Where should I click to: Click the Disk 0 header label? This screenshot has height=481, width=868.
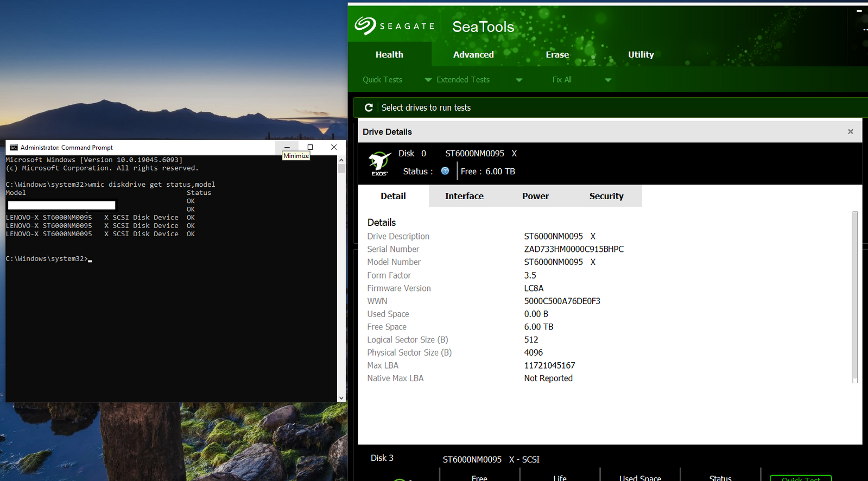coord(412,154)
